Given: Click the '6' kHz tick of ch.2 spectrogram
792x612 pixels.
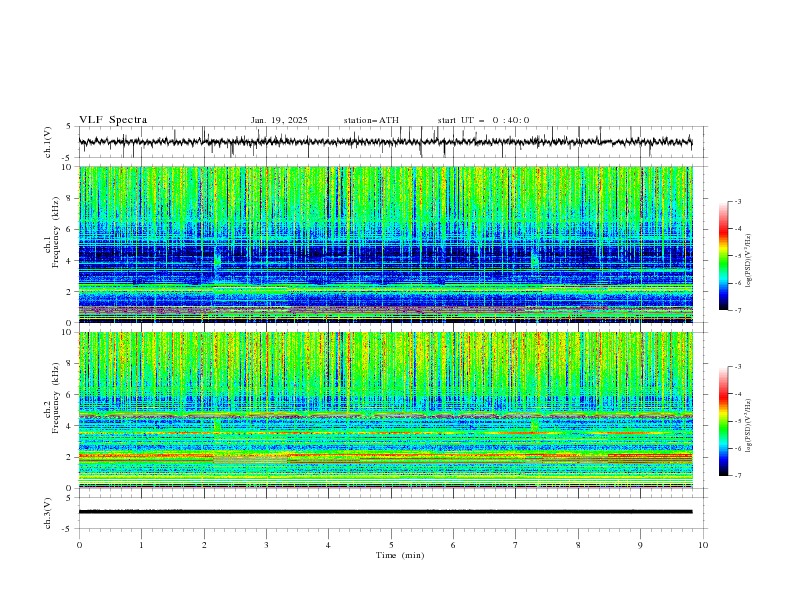Looking at the screenshot, I should [x=70, y=395].
